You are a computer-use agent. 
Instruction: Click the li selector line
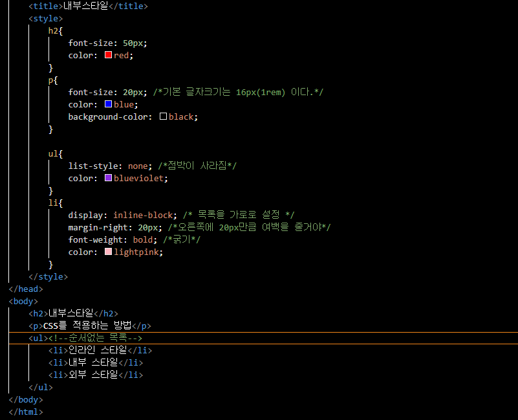point(56,203)
